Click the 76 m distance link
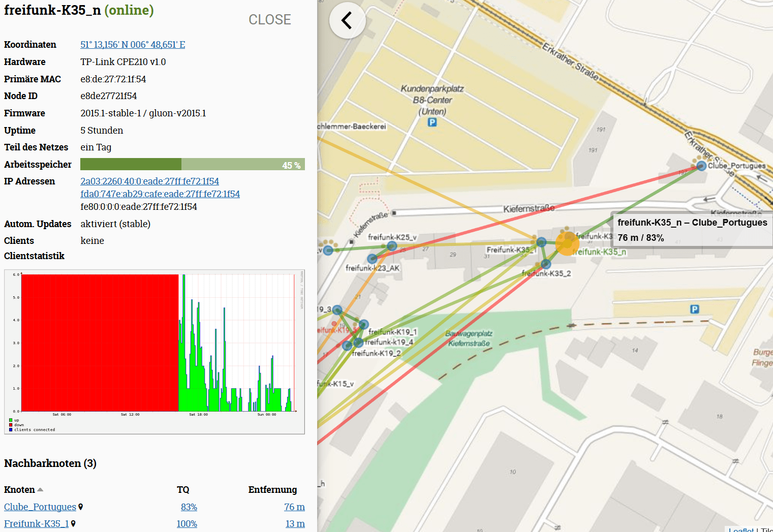Viewport: 773px width, 532px height. tap(294, 507)
